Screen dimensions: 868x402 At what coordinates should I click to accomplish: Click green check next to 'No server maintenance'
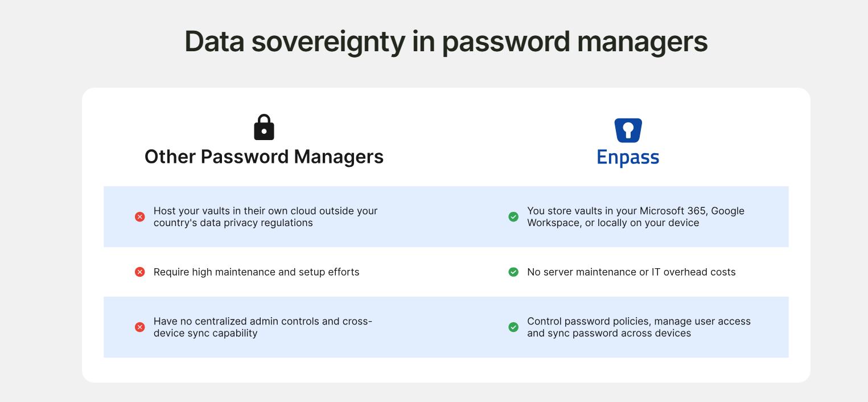pos(513,272)
